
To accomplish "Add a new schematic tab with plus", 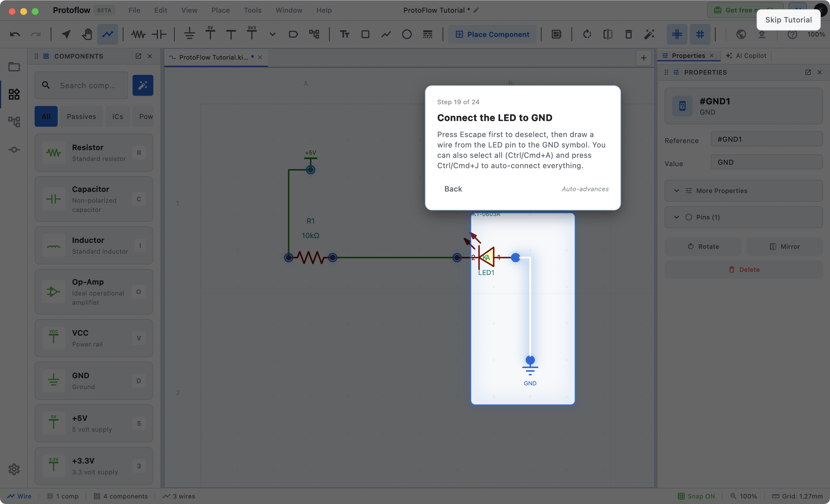I will click(643, 58).
